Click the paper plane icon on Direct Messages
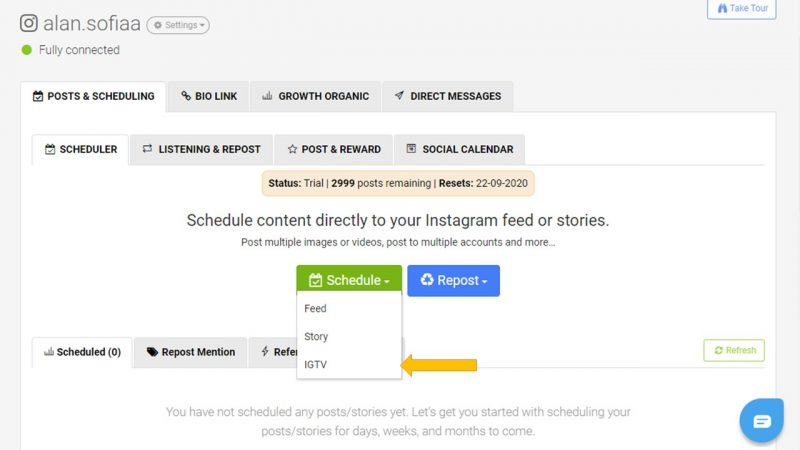Image resolution: width=800 pixels, height=450 pixels. [x=399, y=95]
